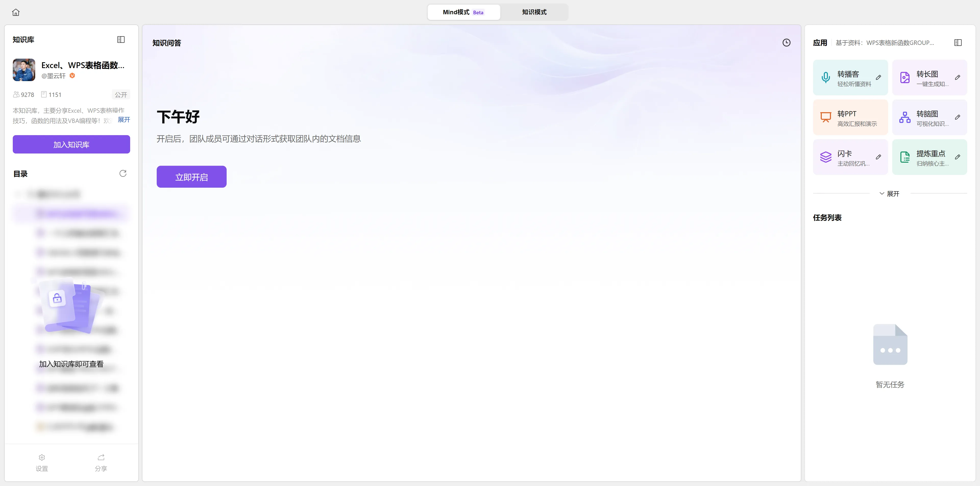The width and height of the screenshot is (980, 486).
Task: Edit the 转播客 app card
Action: [878, 77]
